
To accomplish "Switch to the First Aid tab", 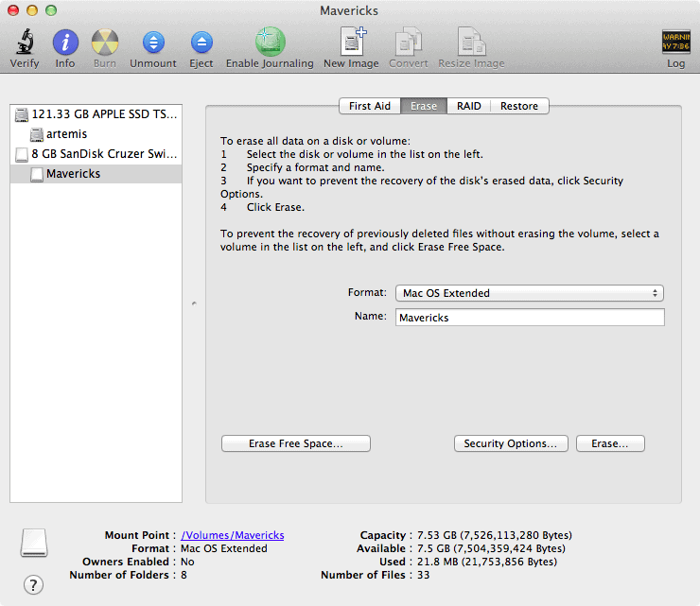I will point(369,106).
